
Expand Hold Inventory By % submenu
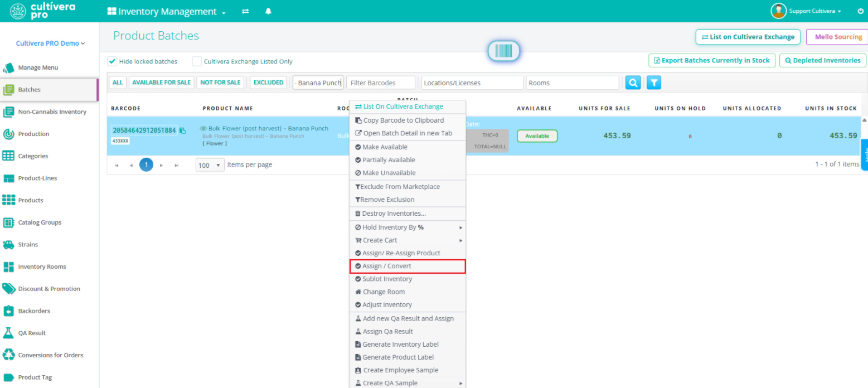(x=408, y=227)
